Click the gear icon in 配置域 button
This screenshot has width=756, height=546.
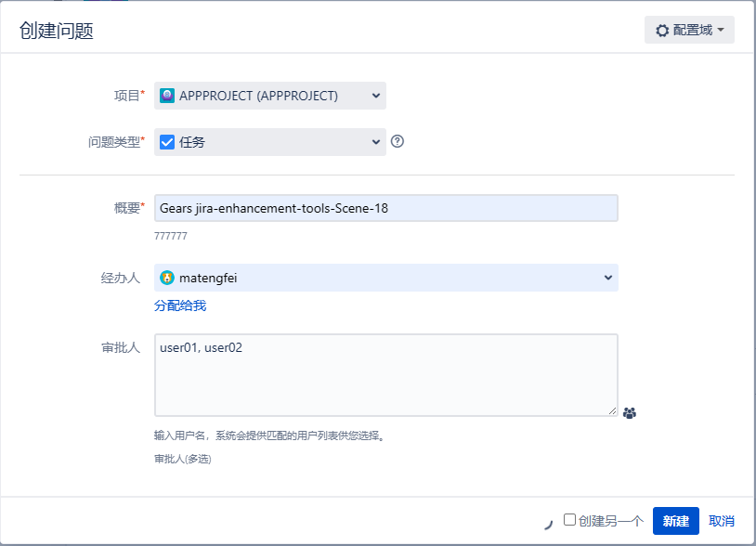click(662, 31)
